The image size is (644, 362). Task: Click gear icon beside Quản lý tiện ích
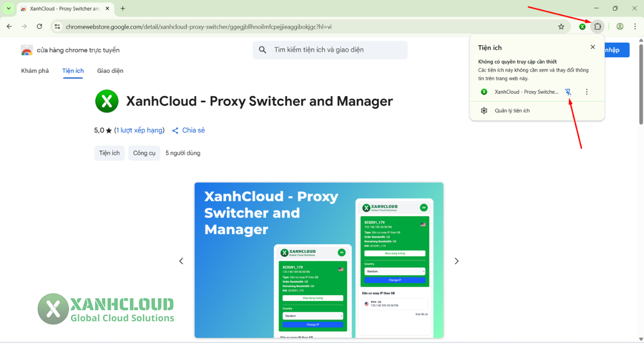[x=484, y=111]
